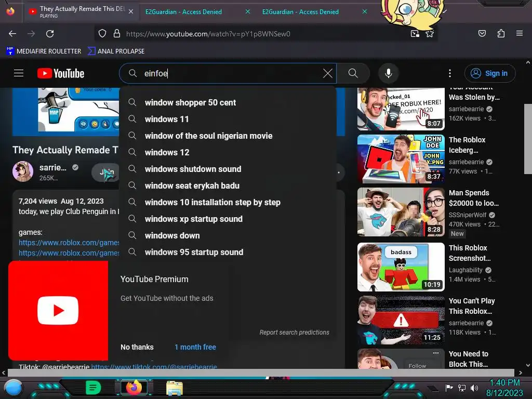Close the YouTube video tab
This screenshot has width=532, height=399.
131,12
